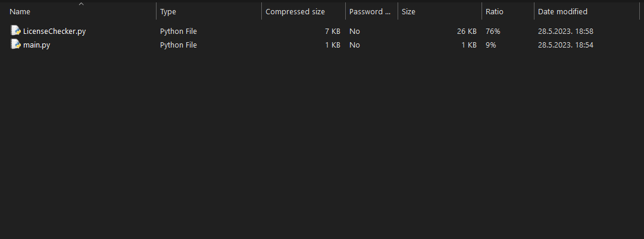This screenshot has width=644, height=239.
Task: Click the 76% ratio value
Action: (x=492, y=31)
